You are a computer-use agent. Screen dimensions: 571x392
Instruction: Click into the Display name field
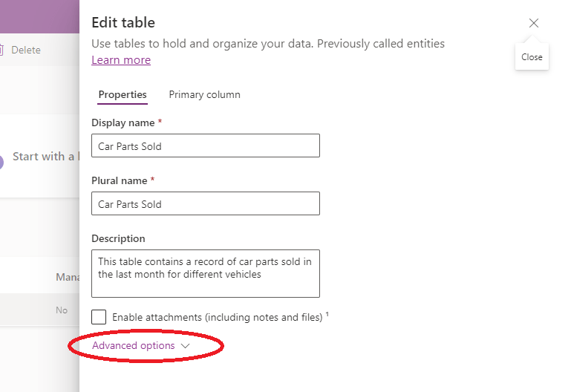(x=206, y=146)
